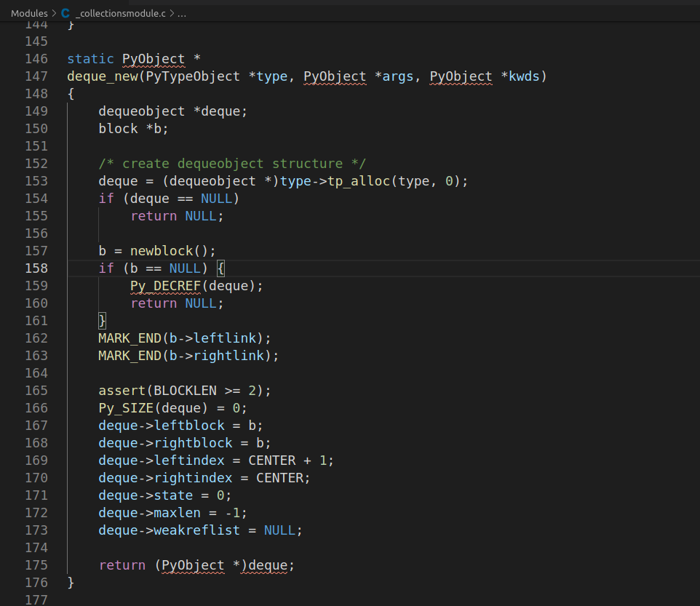This screenshot has width=700, height=606.
Task: Expand breadcrumb chevron after Modules
Action: click(54, 13)
